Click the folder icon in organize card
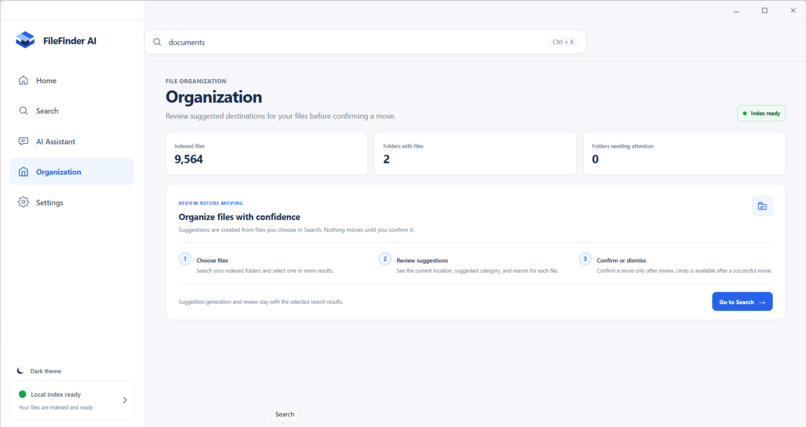This screenshot has height=427, width=806. 762,206
